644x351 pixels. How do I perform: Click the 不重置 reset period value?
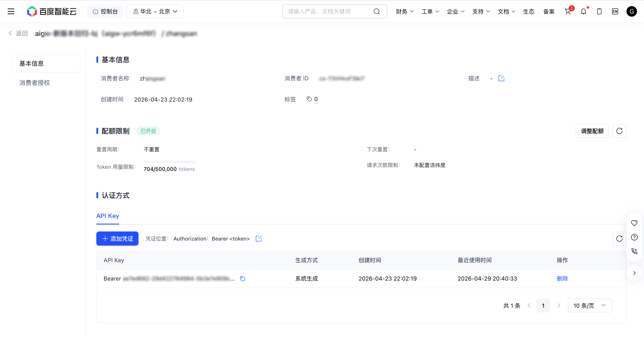pos(152,149)
